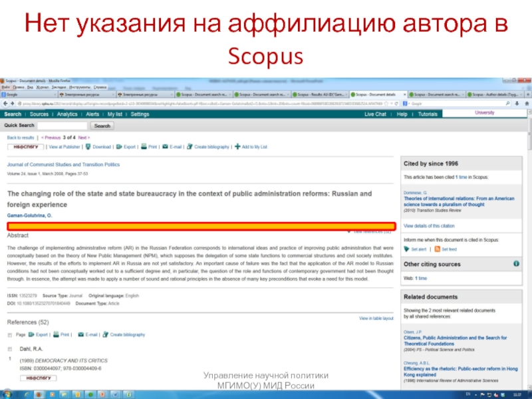Open the Правка menu in Firefox
The width and height of the screenshot is (532, 399).
(19, 87)
